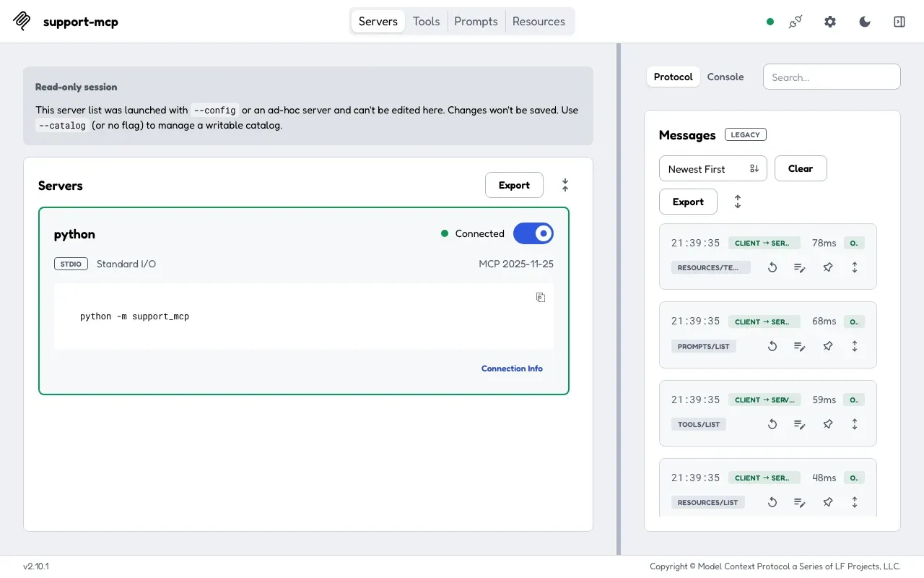The width and height of the screenshot is (924, 578).
Task: Edit and resend the tools/list message
Action: pyautogui.click(x=800, y=424)
